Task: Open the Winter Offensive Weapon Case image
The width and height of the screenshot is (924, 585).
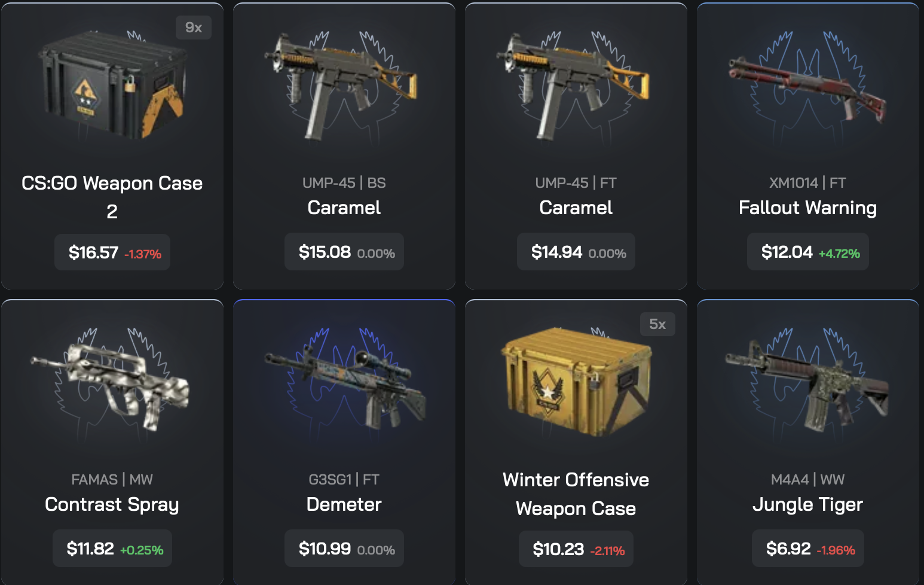Action: coord(576,382)
